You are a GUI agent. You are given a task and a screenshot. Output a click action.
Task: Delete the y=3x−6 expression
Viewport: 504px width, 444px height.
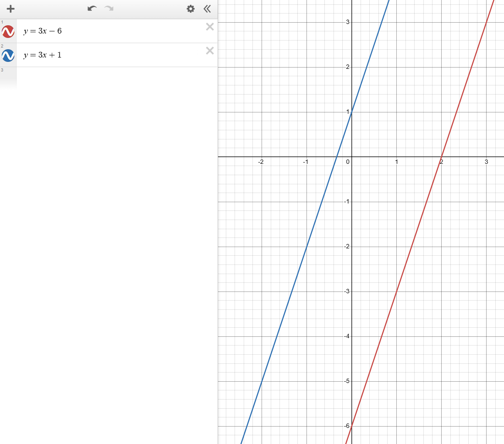(210, 27)
